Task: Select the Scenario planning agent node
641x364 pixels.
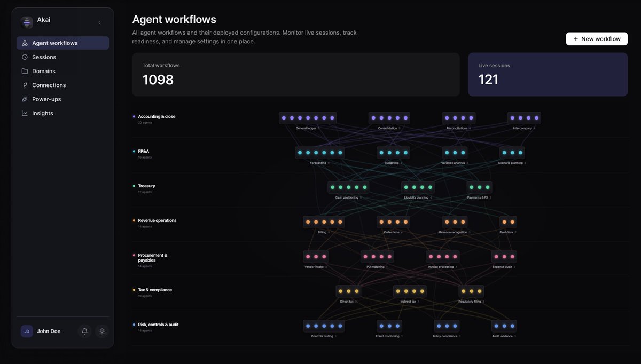Action: (x=512, y=153)
